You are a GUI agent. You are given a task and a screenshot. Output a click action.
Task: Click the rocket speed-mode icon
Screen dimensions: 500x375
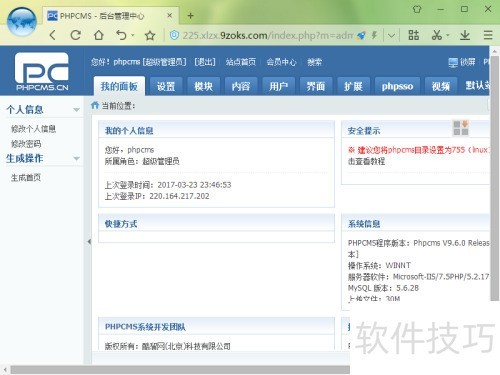[x=361, y=35]
